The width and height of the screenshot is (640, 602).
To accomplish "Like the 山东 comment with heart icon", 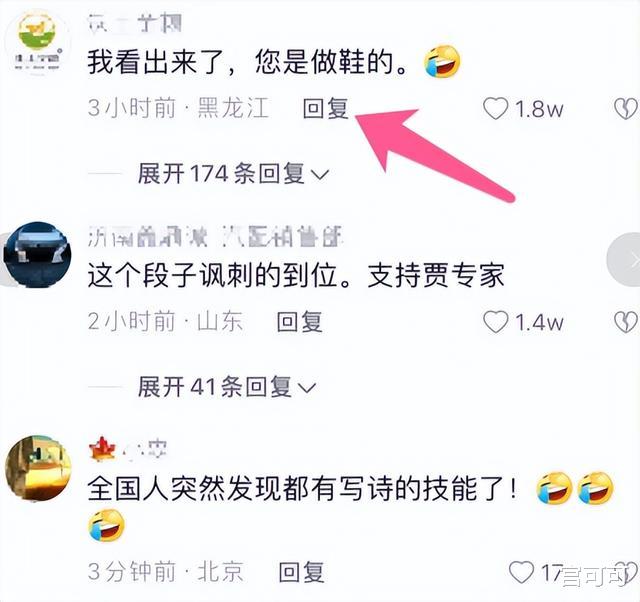I will click(496, 322).
